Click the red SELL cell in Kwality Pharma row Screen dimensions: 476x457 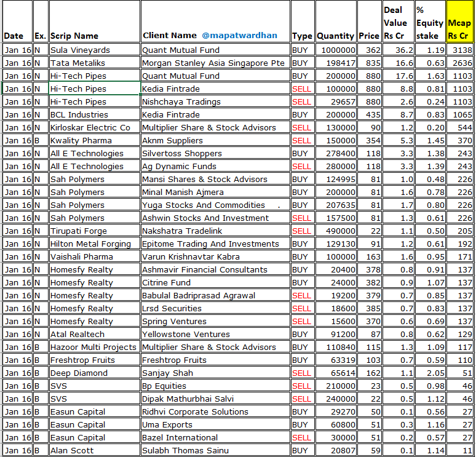(303, 140)
